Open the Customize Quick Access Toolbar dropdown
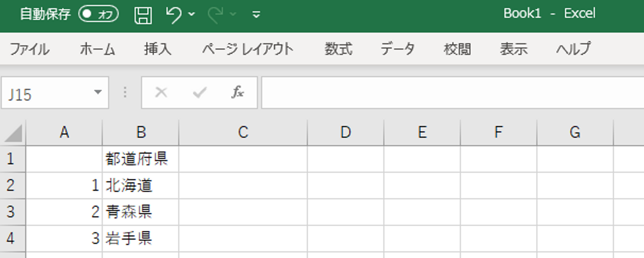 [x=256, y=15]
